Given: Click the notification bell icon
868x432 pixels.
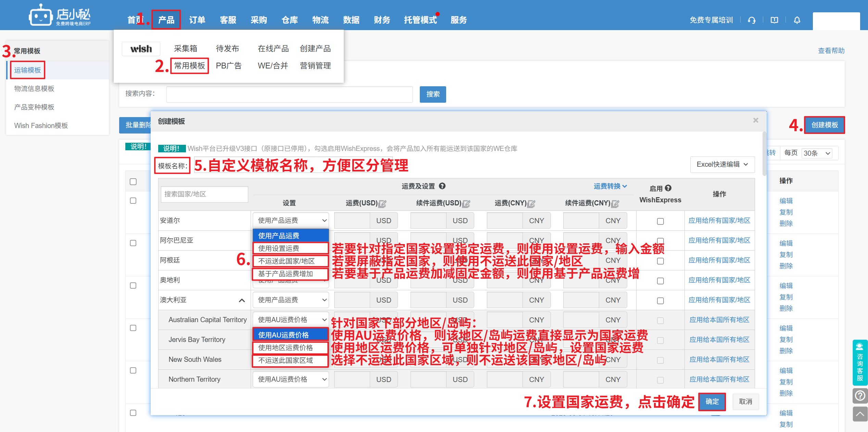Looking at the screenshot, I should pyautogui.click(x=797, y=20).
